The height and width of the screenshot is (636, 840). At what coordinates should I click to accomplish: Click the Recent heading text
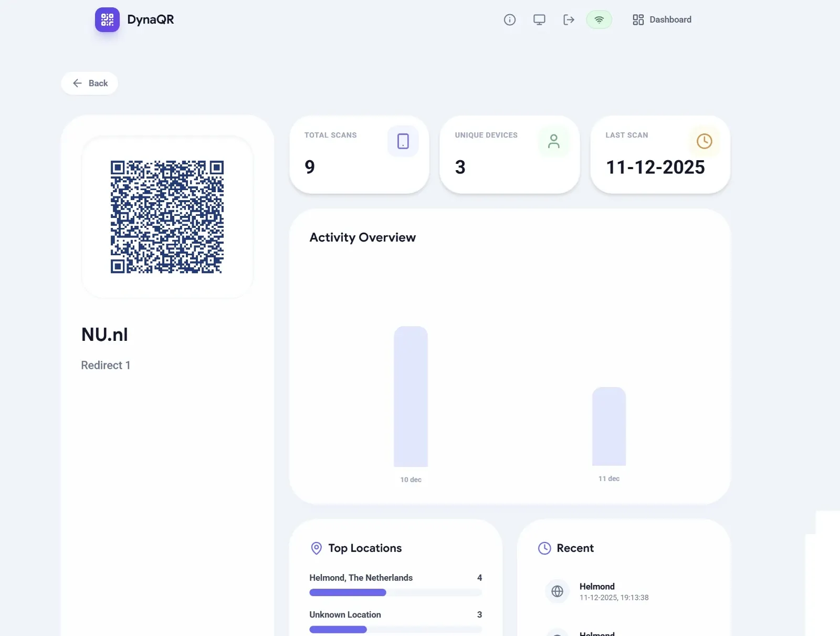coord(575,548)
